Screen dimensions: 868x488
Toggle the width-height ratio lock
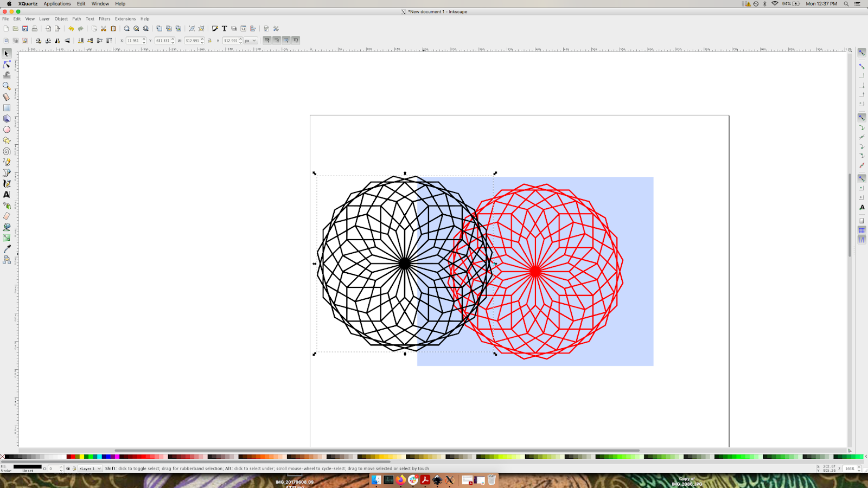pos(209,40)
